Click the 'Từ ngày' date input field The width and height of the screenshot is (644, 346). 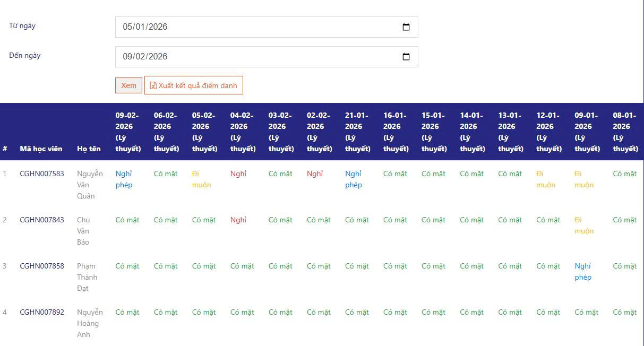255,27
